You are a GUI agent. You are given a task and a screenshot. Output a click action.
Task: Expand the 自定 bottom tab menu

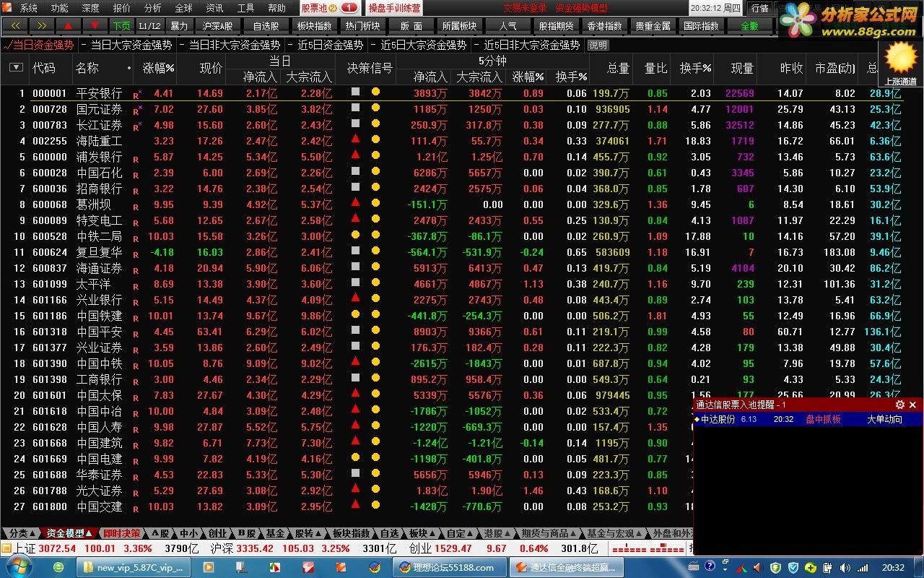pos(460,533)
